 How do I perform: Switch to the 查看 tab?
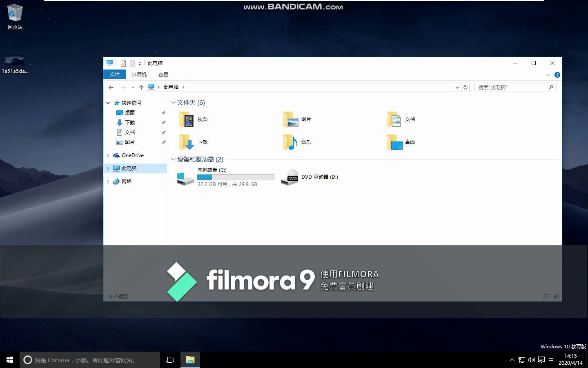click(163, 74)
